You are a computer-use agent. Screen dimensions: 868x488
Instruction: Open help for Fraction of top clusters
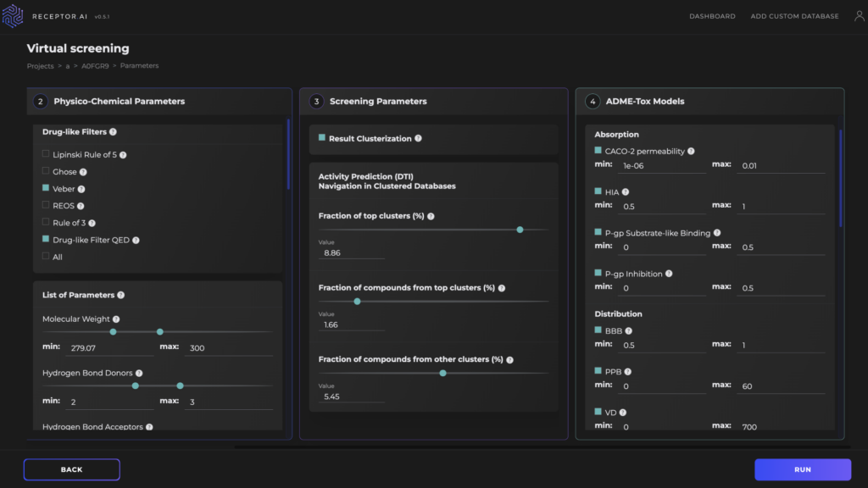[x=432, y=216]
